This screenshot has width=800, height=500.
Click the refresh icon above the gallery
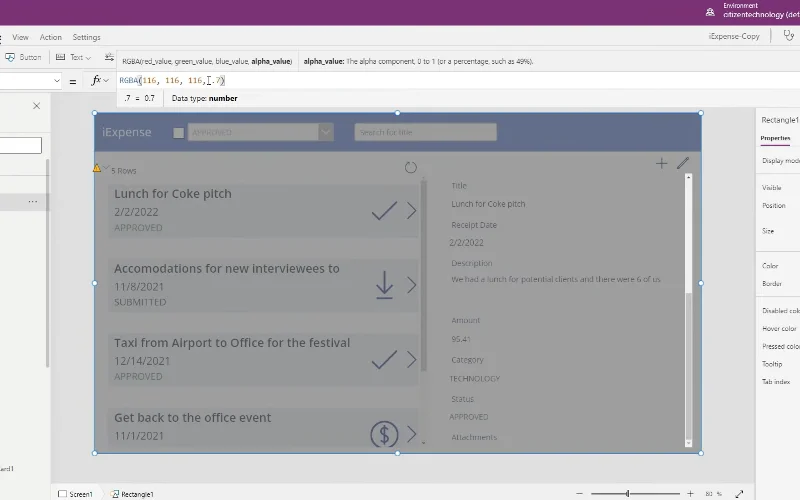point(411,167)
